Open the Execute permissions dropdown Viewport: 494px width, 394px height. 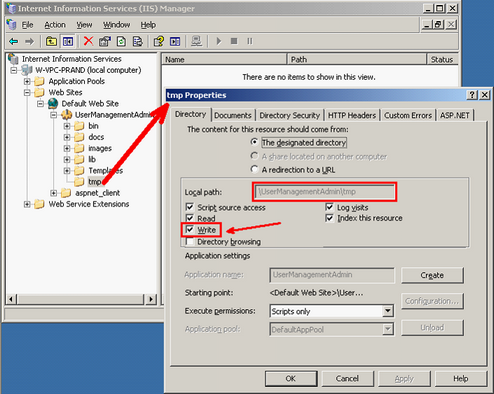point(387,311)
